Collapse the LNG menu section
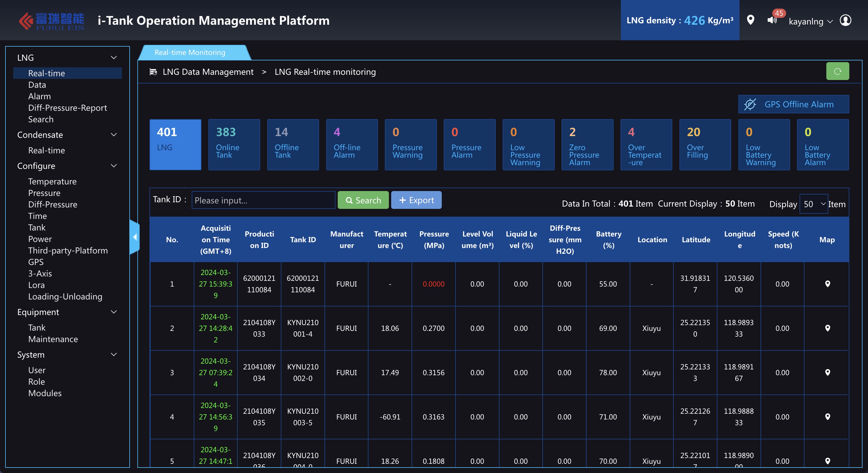Screen dimensions: 868x473 click(x=114, y=58)
